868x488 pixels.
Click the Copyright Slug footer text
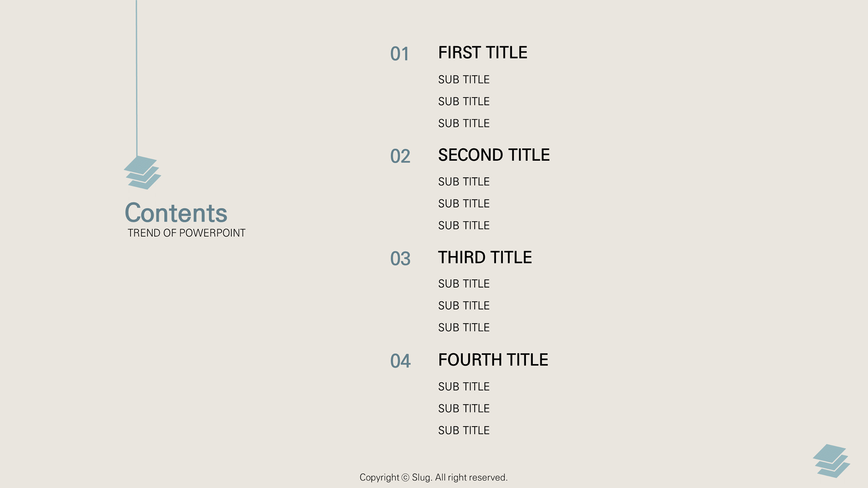(x=434, y=477)
